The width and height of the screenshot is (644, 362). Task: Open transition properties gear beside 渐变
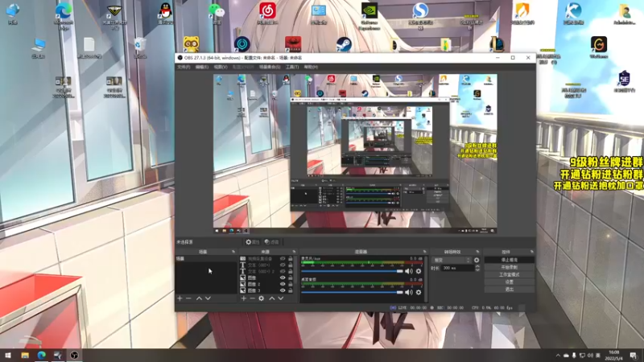tap(477, 260)
